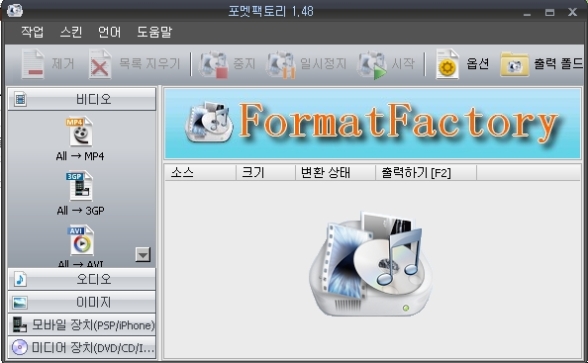Click the music note icon beside 오디오
588x363 pixels.
coord(20,279)
